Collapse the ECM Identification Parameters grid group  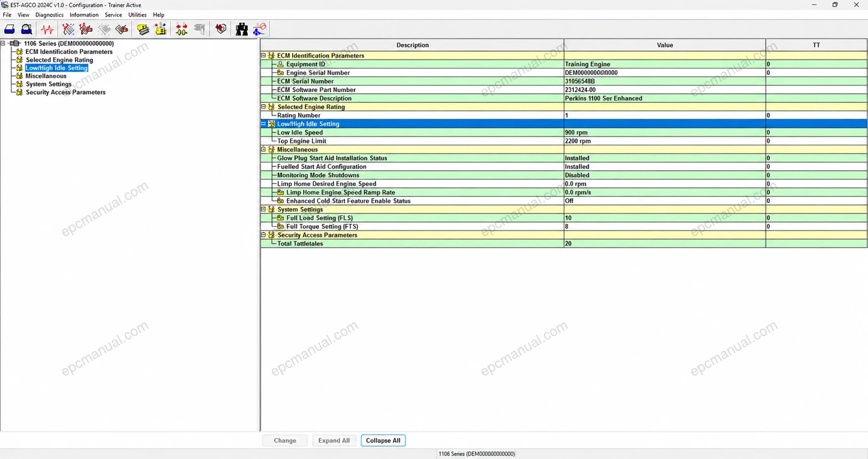click(x=264, y=56)
